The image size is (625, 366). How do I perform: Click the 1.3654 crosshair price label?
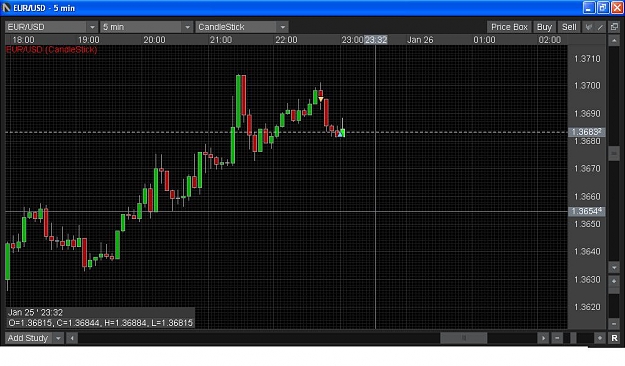click(x=586, y=211)
